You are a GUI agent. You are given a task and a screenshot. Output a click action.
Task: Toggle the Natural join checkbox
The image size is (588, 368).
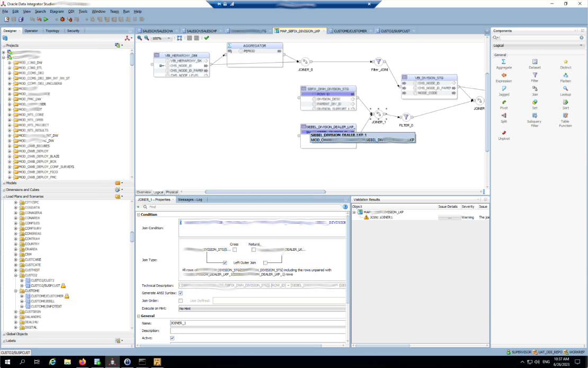(254, 249)
